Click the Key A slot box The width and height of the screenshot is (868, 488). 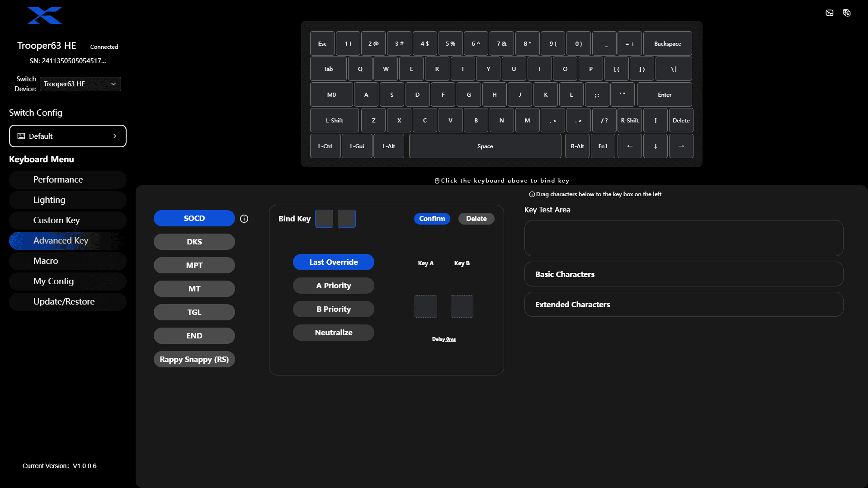[426, 306]
